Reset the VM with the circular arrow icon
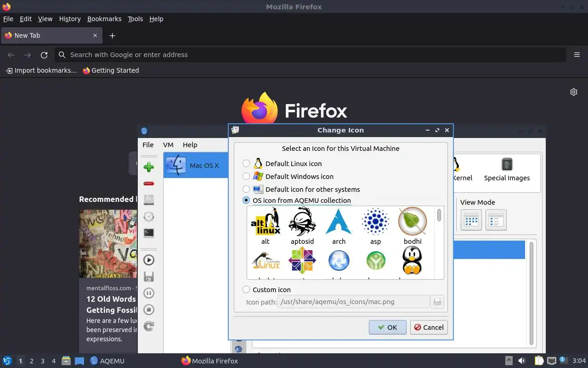 pyautogui.click(x=148, y=326)
